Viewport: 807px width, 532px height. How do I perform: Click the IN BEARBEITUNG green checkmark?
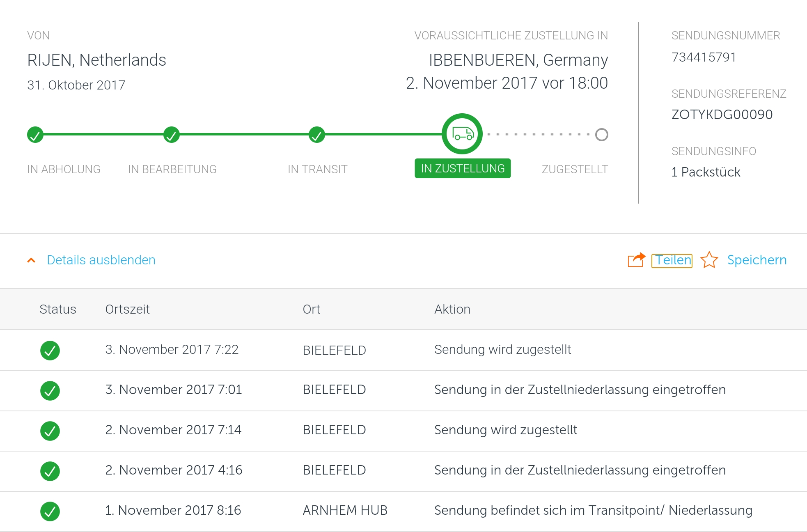pos(172,135)
